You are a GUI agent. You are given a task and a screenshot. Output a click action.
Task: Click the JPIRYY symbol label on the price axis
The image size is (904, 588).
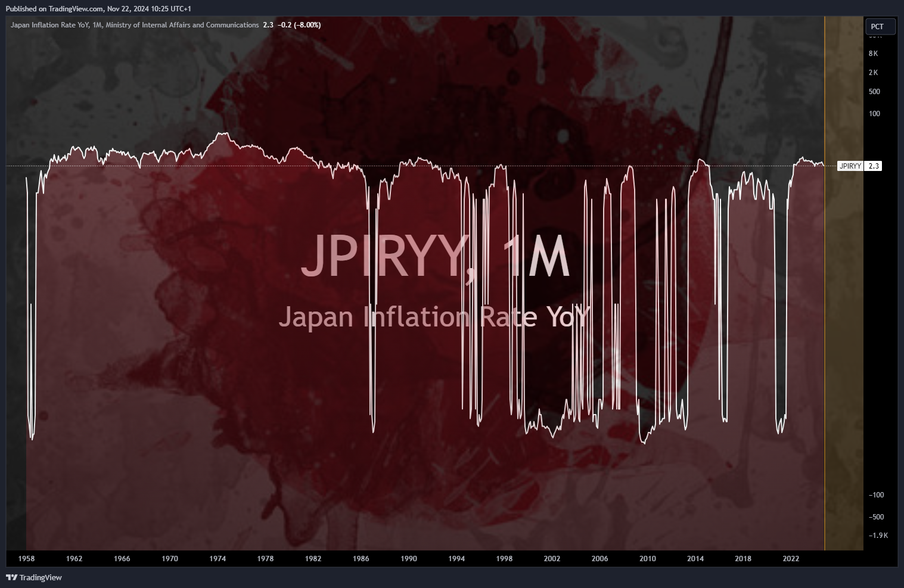pos(850,166)
